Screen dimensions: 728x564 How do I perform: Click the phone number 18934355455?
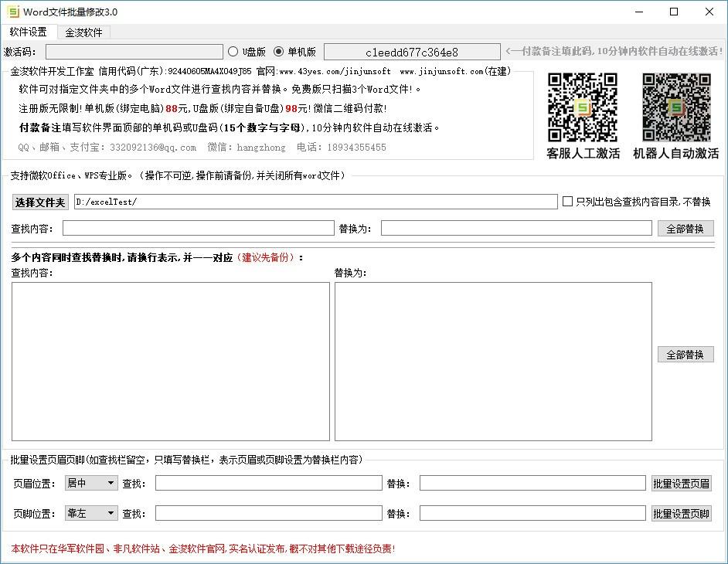[x=356, y=147]
